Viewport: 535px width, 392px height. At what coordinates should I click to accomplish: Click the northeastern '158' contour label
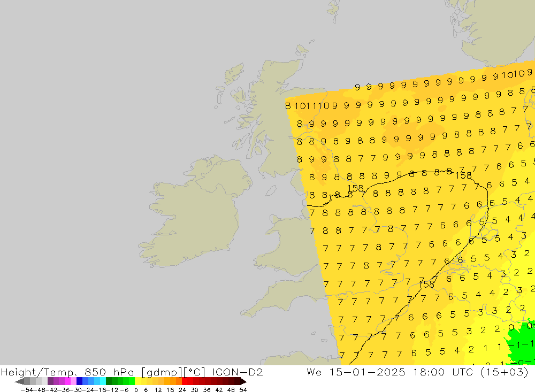tap(463, 175)
